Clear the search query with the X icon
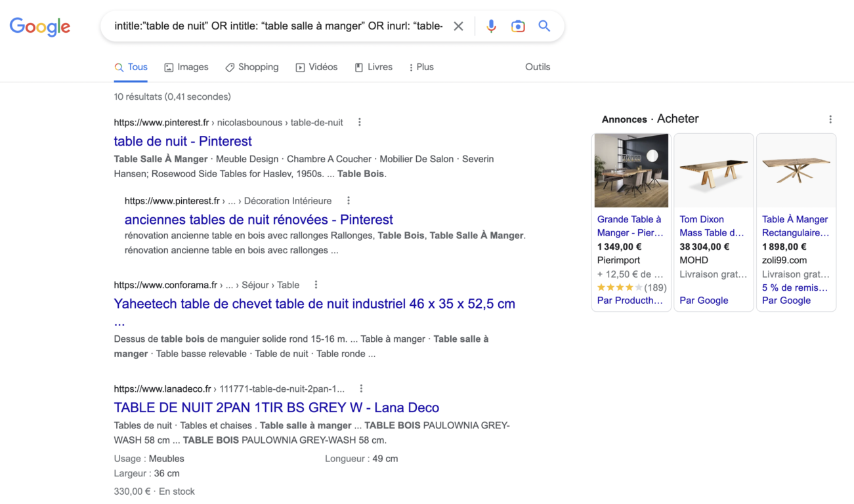 pos(458,26)
